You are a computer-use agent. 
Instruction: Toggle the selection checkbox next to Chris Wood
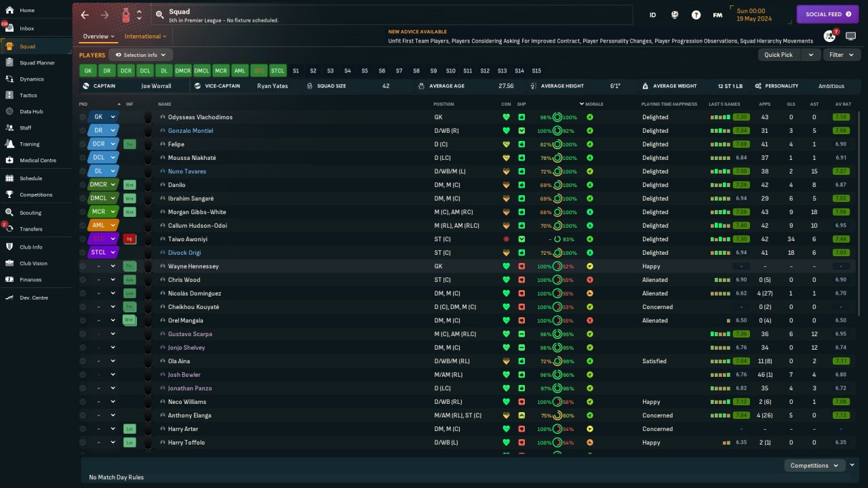coord(83,280)
